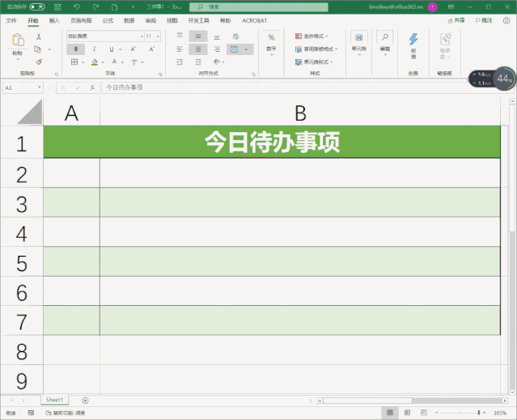Click the green fill color bucket
This screenshot has width=517, height=420.
tap(95, 62)
